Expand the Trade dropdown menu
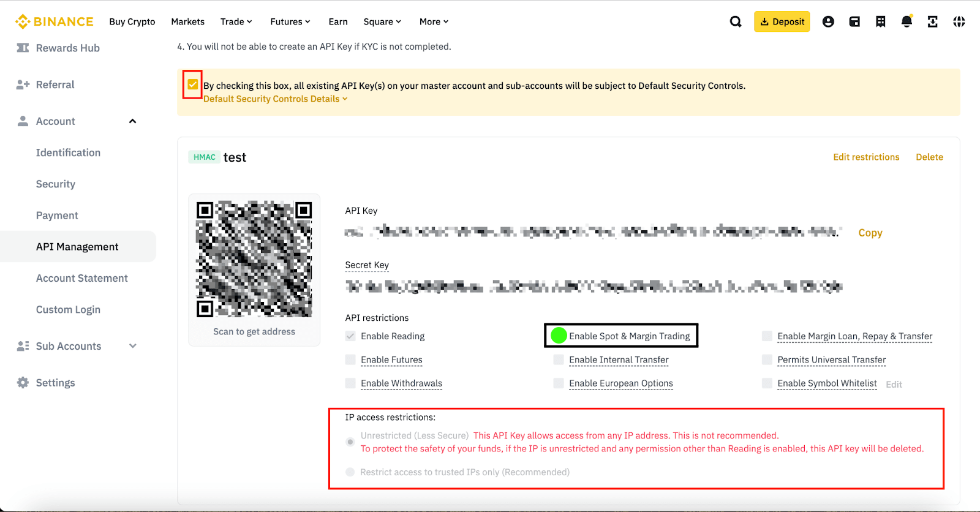Viewport: 980px width, 512px height. (236, 21)
